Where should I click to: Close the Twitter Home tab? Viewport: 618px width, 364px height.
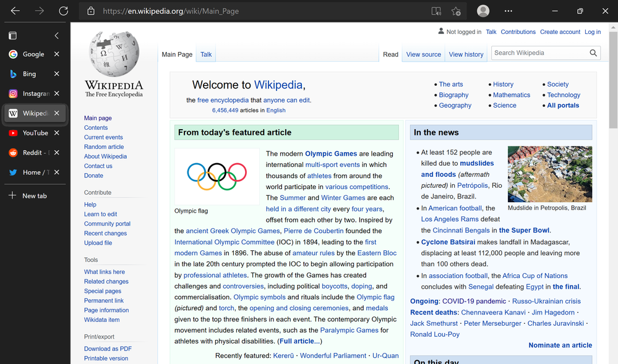coord(57,172)
